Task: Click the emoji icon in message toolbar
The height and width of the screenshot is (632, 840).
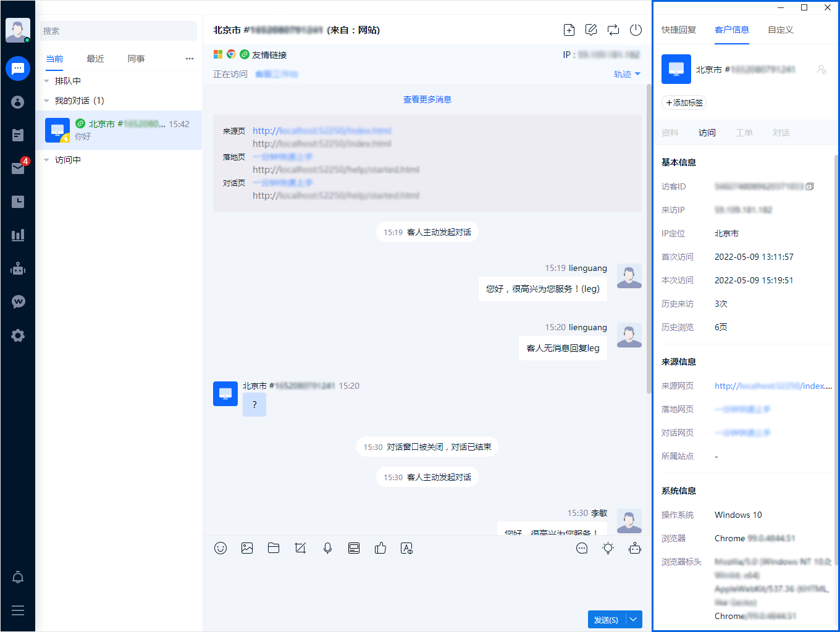Action: (220, 548)
